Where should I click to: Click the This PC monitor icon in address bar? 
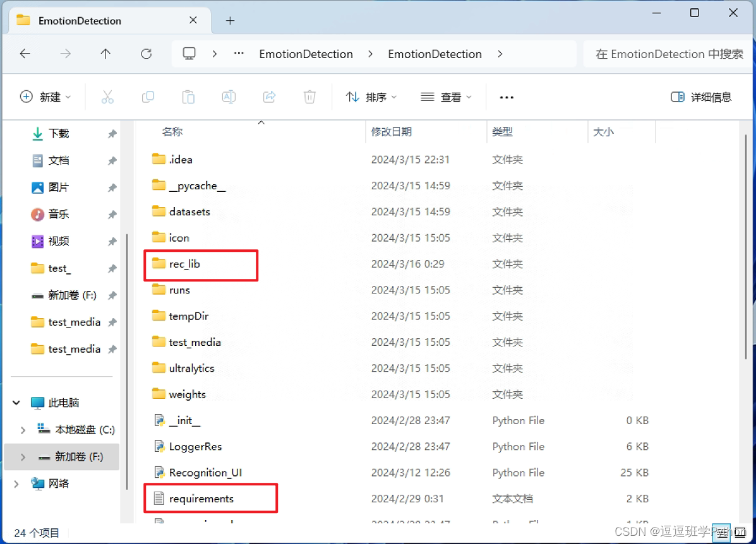(x=189, y=54)
